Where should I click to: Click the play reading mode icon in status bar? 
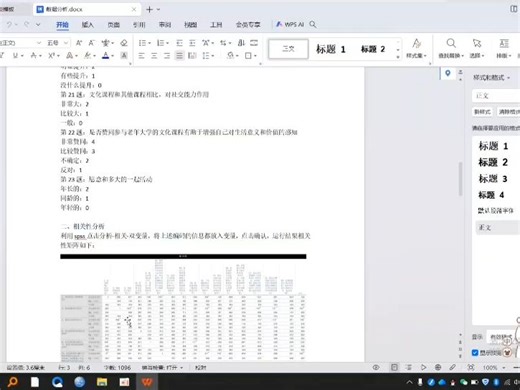423,367
